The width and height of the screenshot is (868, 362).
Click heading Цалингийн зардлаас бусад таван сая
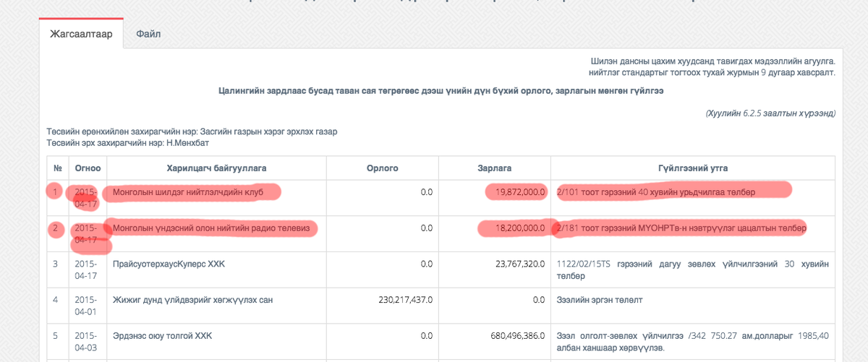pos(441,91)
